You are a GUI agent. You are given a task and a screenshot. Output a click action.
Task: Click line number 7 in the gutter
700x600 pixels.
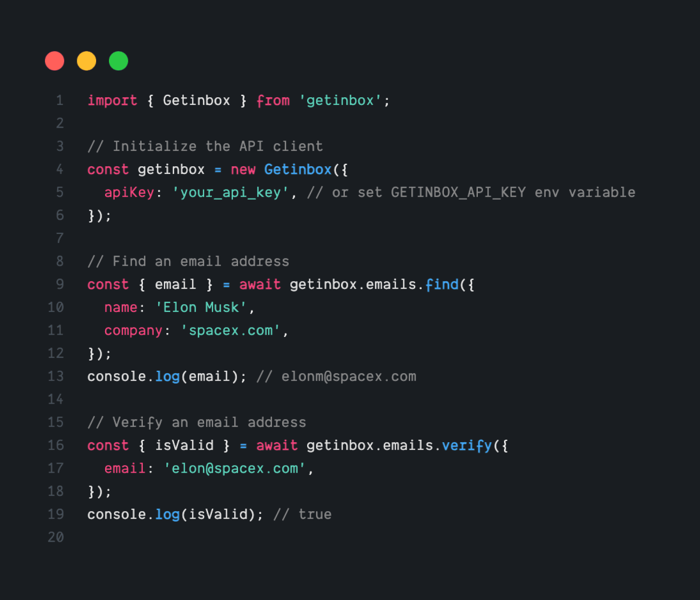coord(60,239)
